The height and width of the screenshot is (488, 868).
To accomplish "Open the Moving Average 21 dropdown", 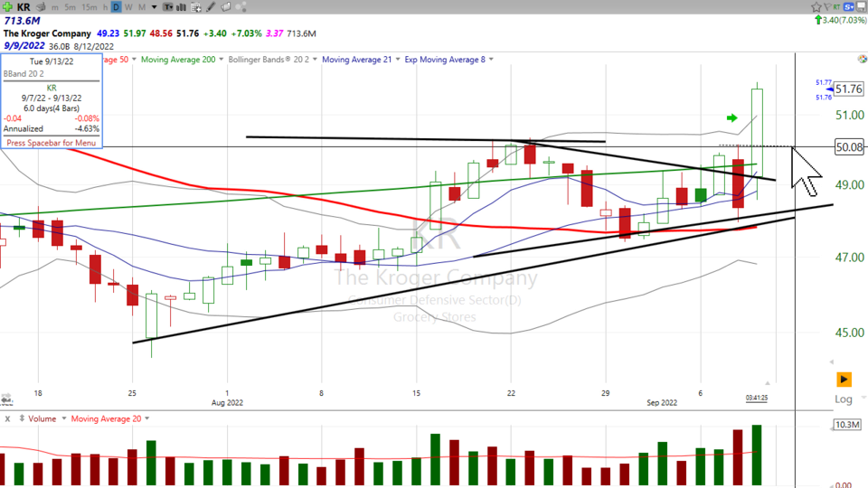I will (x=398, y=60).
